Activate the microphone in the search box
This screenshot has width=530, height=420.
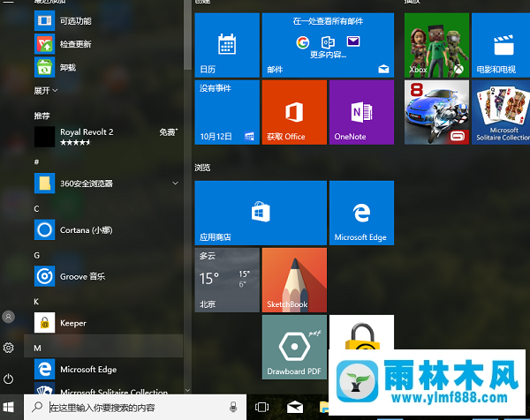coord(233,407)
